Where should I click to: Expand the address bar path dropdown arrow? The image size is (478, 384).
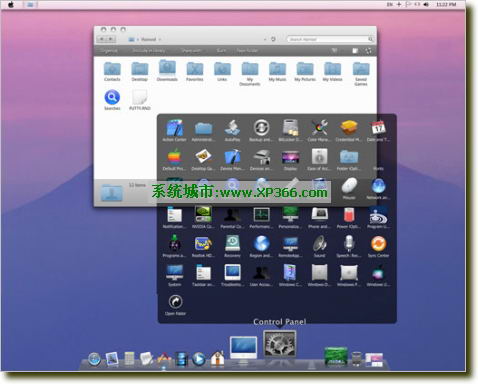pyautogui.click(x=265, y=39)
